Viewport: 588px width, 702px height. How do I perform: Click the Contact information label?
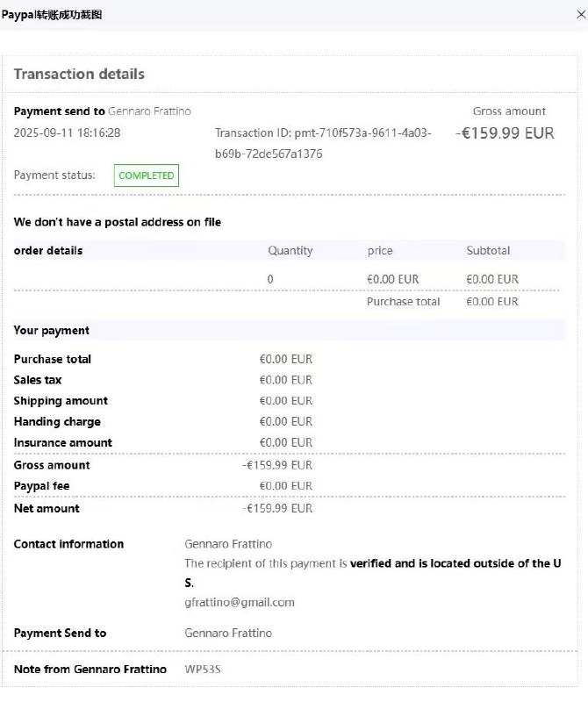click(68, 544)
